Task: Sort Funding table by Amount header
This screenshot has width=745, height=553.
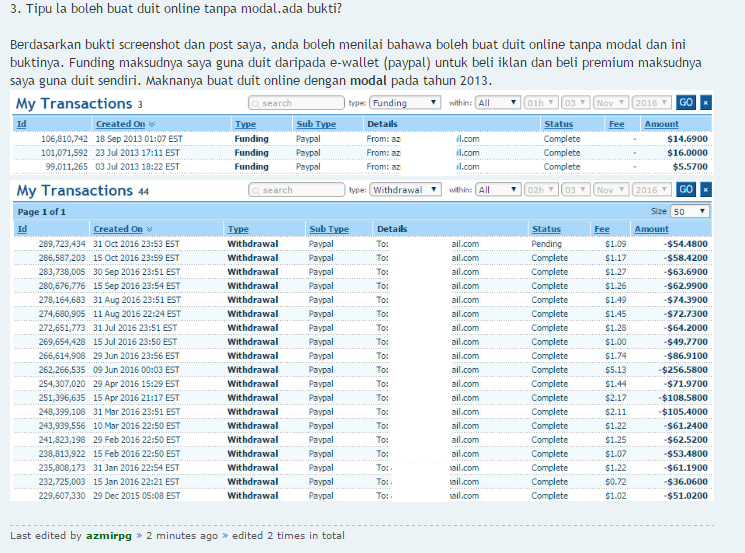Action: (661, 124)
